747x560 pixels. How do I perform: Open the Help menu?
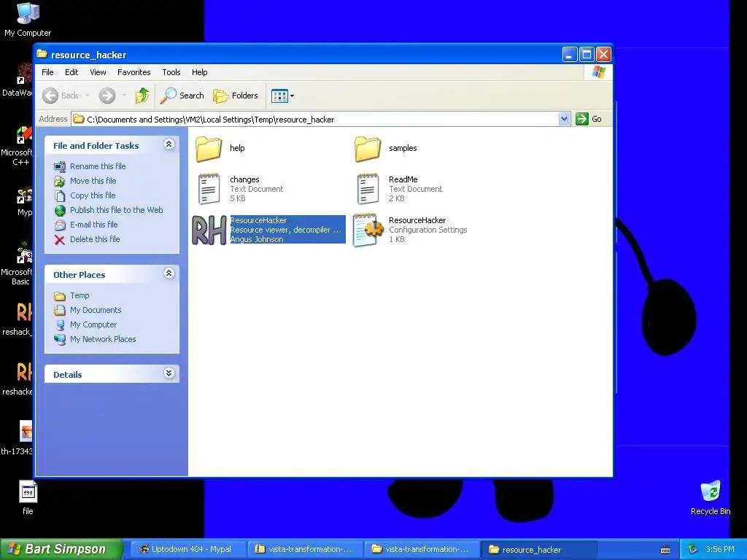[x=200, y=72]
